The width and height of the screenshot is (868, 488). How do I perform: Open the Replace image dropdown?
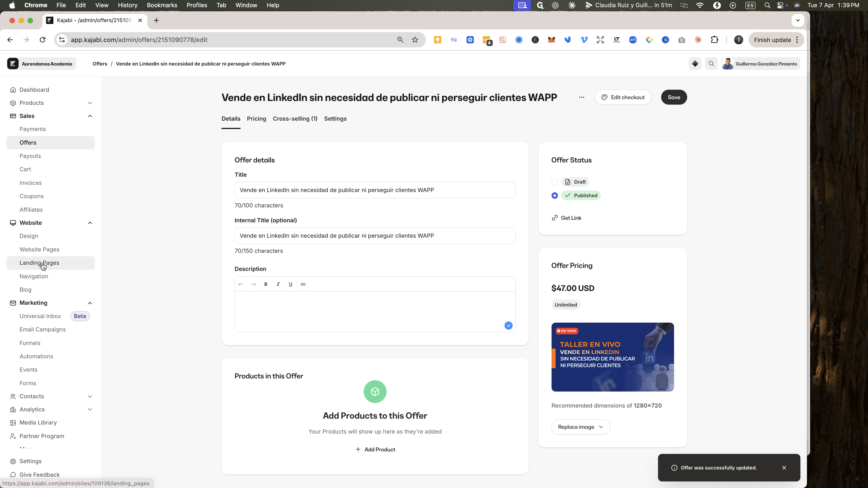pyautogui.click(x=581, y=427)
